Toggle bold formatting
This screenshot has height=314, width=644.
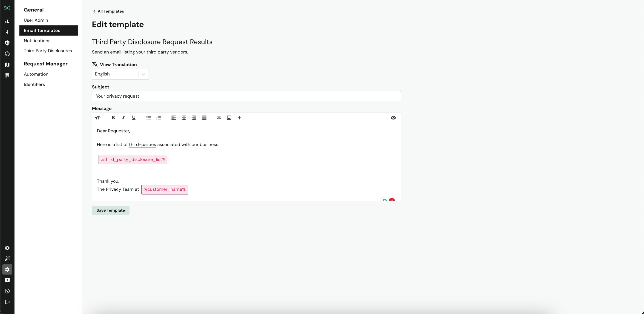pyautogui.click(x=113, y=118)
